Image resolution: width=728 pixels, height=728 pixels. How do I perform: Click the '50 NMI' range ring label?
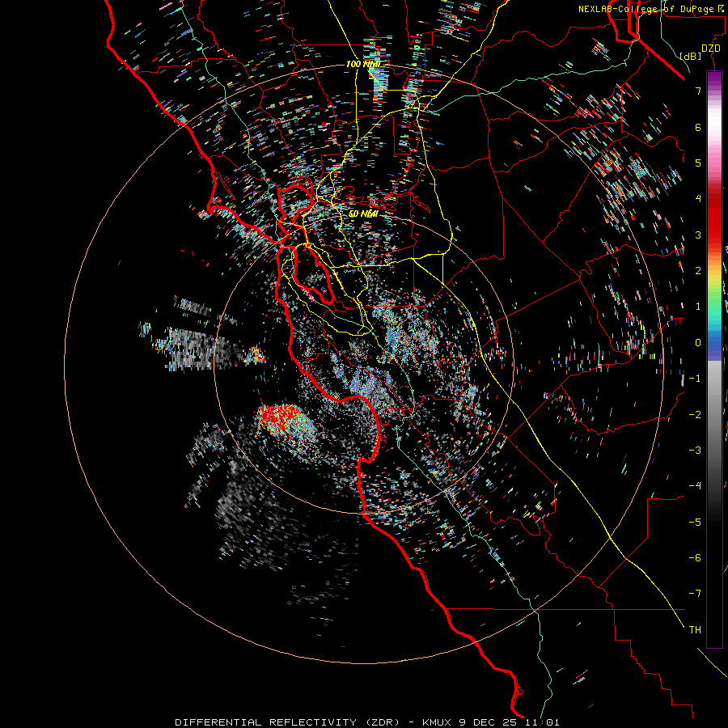[363, 214]
